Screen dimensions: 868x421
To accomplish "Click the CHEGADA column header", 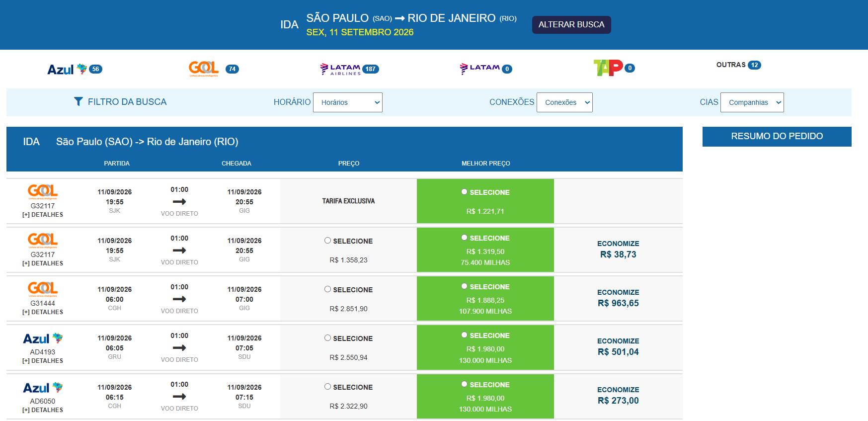I will pos(237,164).
